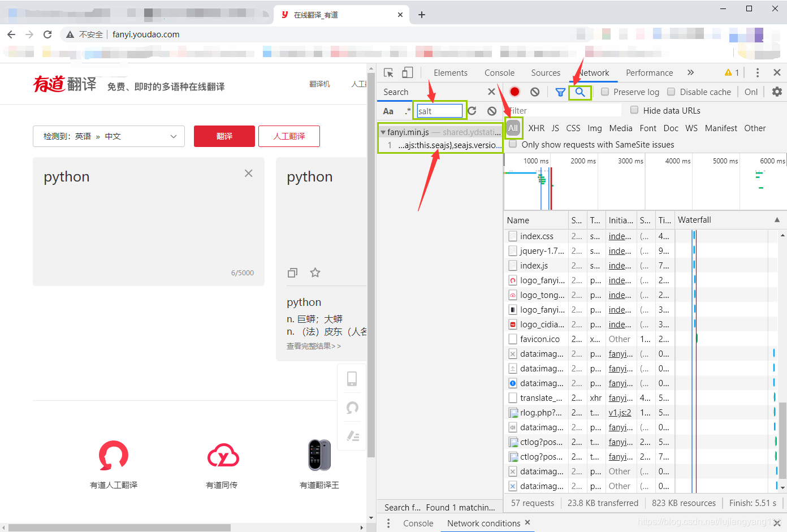Copy the translation result with the copy icon
This screenshot has width=787, height=532.
[292, 273]
